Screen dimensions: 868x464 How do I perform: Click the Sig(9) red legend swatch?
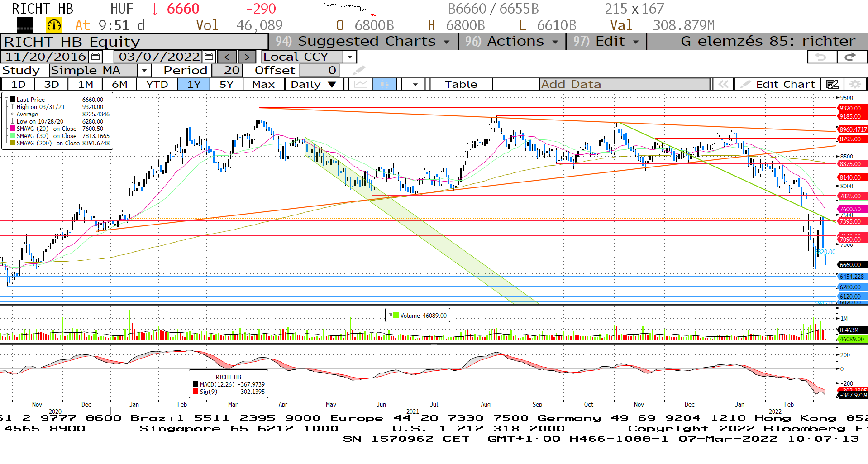[x=196, y=392]
